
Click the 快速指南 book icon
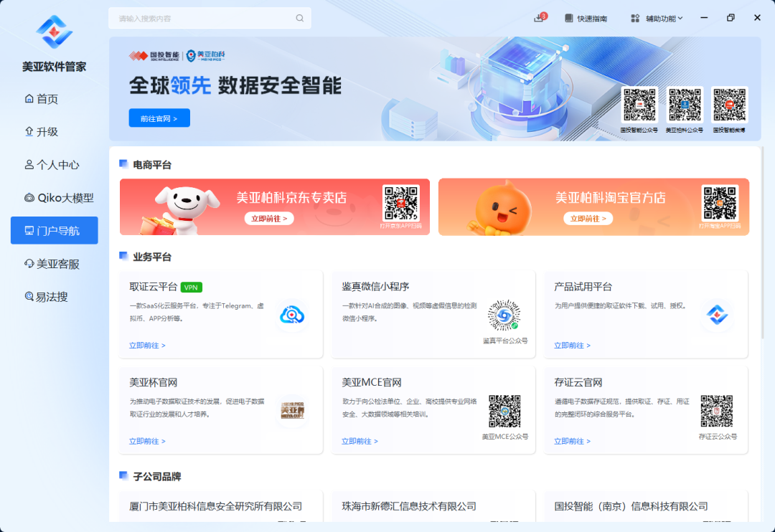pyautogui.click(x=569, y=18)
